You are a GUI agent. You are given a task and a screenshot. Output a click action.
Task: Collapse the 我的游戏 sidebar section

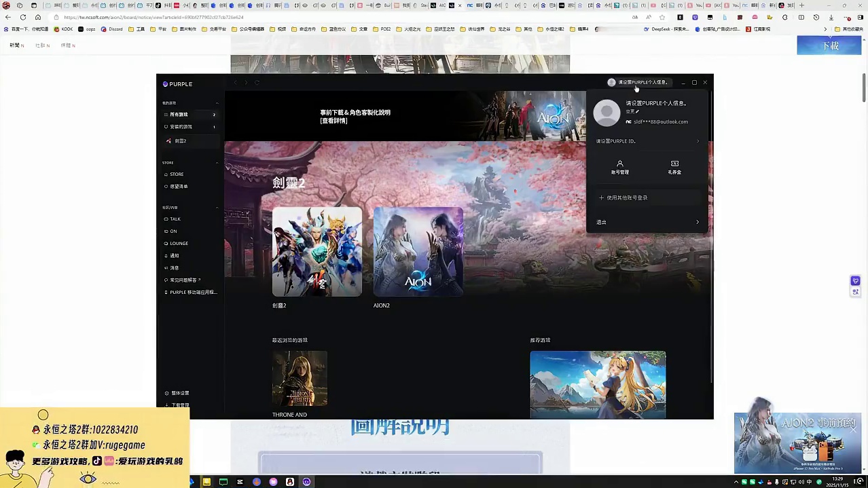[x=217, y=103]
